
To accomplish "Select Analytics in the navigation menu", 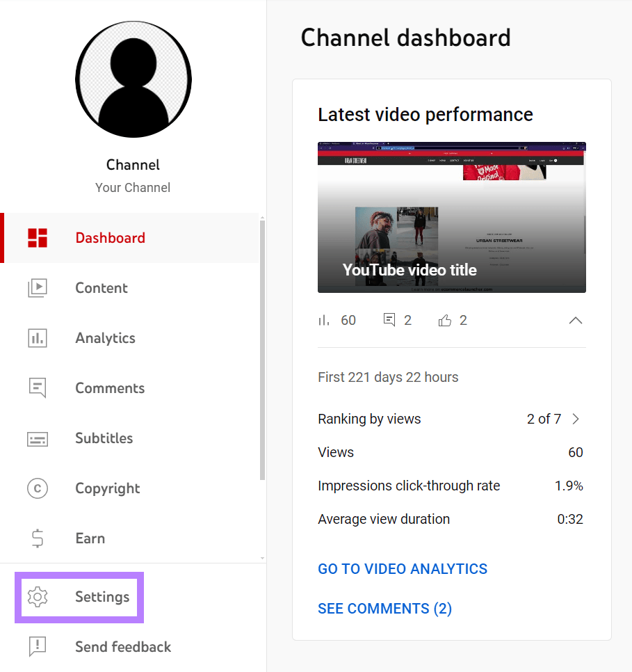I will [105, 337].
